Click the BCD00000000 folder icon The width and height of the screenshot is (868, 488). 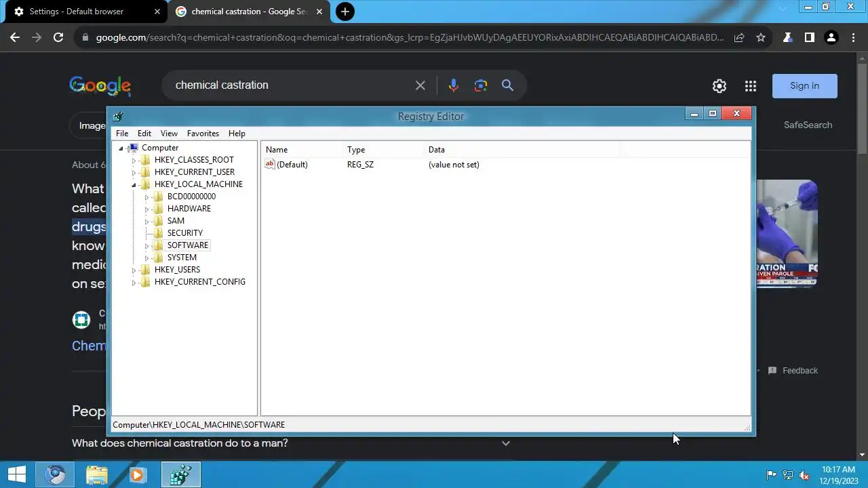pyautogui.click(x=158, y=197)
